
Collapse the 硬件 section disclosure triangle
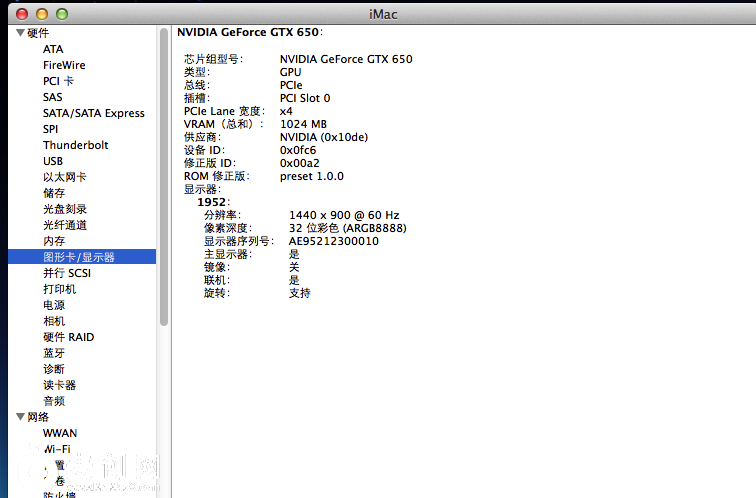pyautogui.click(x=20, y=33)
